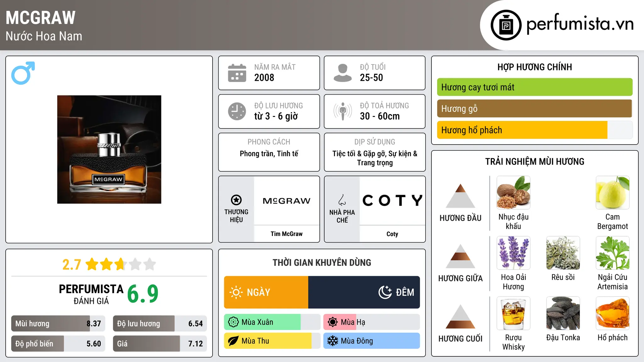
Task: Select the Rêu sồi oakmoss image
Action: 563,253
